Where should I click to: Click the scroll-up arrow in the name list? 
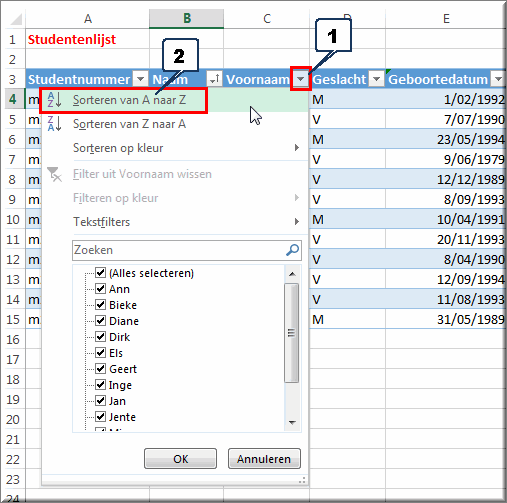[292, 274]
